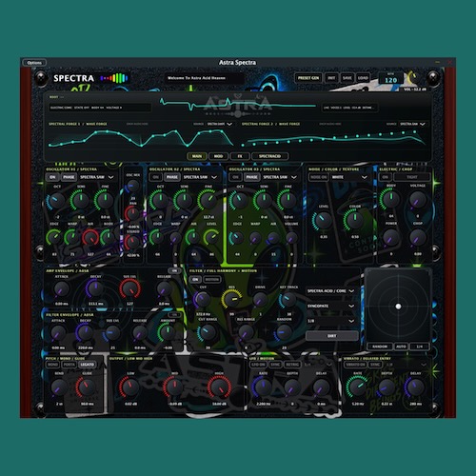The height and width of the screenshot is (476, 476).
Task: Click the LOAD preset button
Action: pos(363,78)
